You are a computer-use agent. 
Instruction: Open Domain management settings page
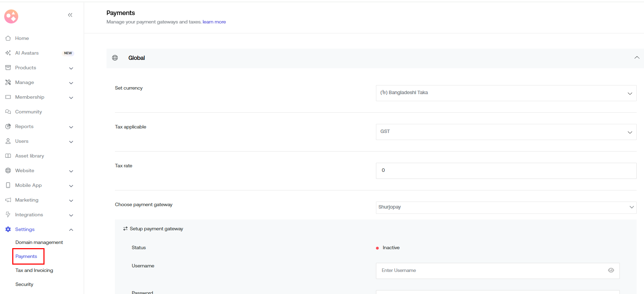[39, 242]
